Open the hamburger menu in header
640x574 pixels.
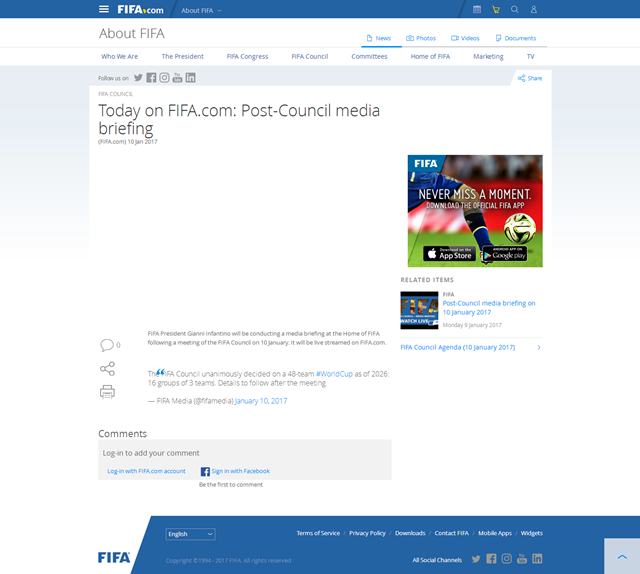pyautogui.click(x=104, y=9)
